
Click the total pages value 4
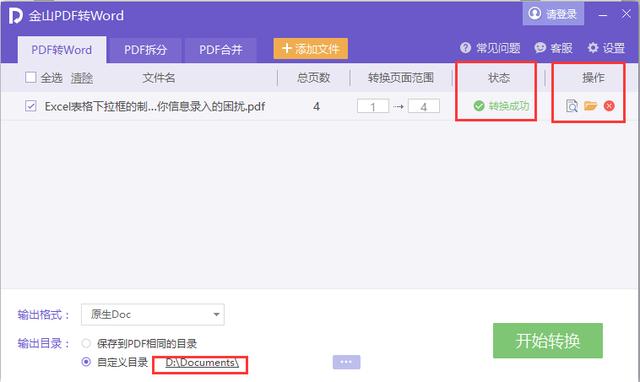click(x=316, y=107)
